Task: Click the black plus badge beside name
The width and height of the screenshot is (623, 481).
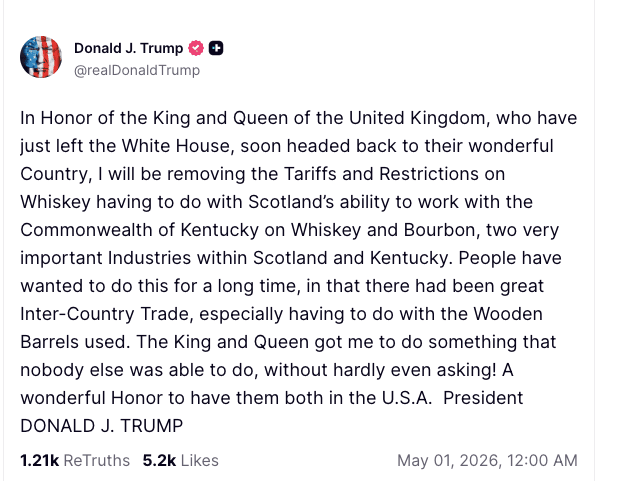Action: click(216, 48)
